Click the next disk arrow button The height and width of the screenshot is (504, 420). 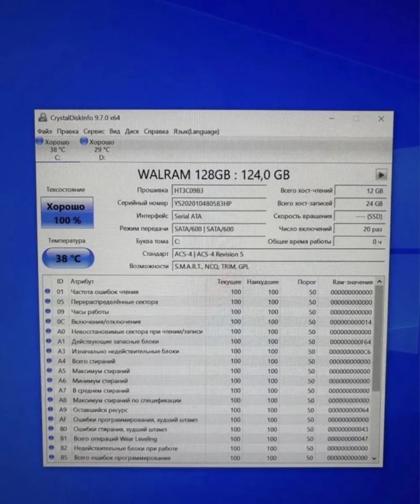pyautogui.click(x=381, y=175)
